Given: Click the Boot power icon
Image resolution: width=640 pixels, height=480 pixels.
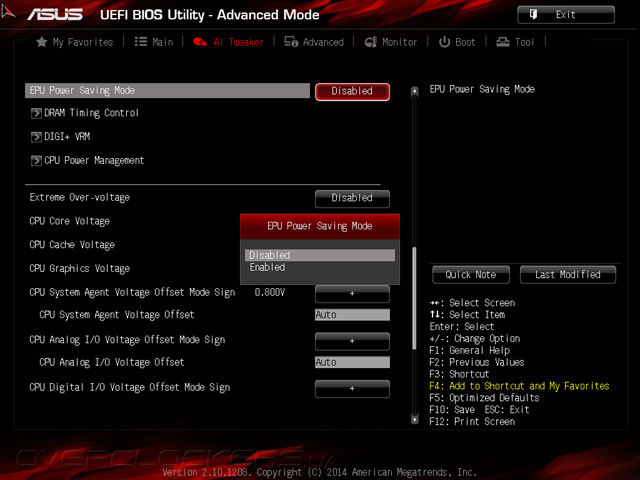Looking at the screenshot, I should coord(444,42).
